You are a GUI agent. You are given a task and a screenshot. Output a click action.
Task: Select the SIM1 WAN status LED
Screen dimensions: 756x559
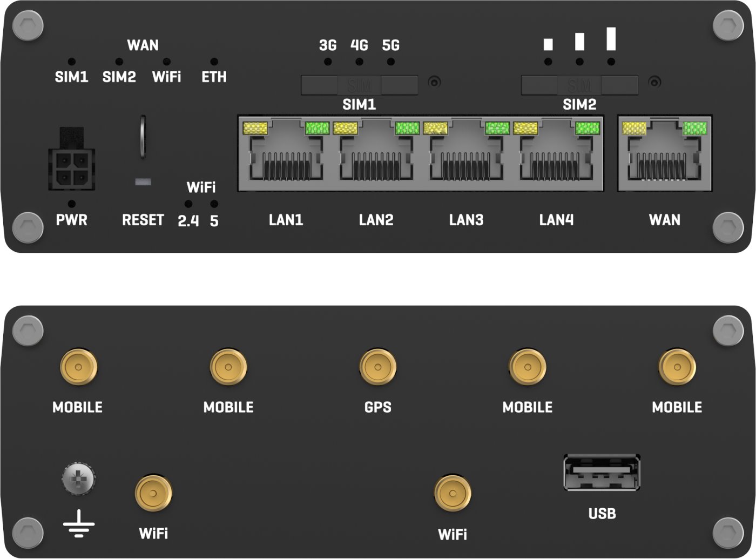click(71, 62)
